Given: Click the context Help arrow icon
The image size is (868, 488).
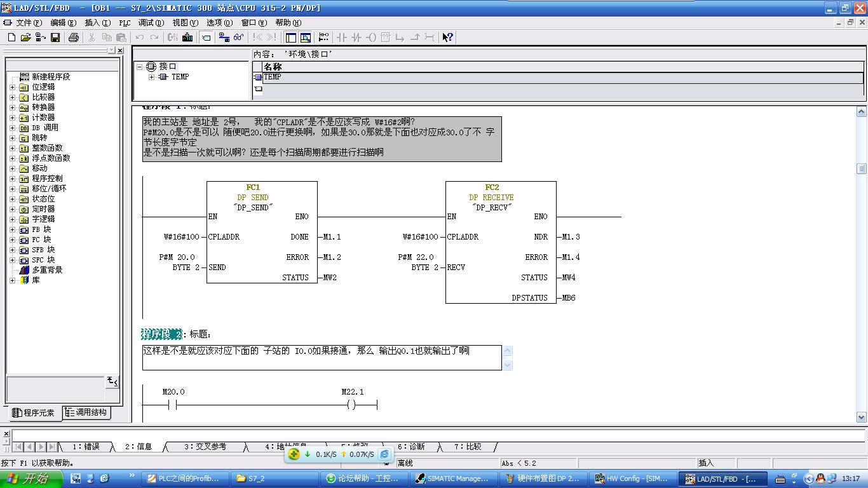Looking at the screenshot, I should click(447, 37).
